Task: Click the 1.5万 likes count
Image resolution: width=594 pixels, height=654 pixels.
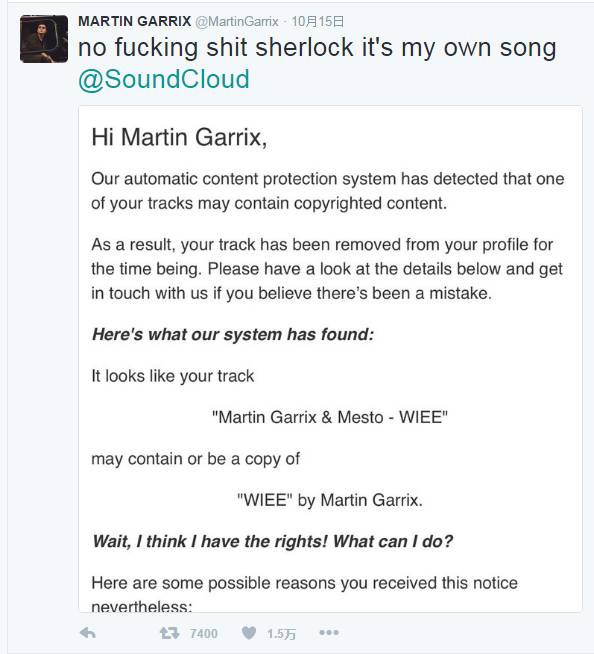Action: [281, 634]
